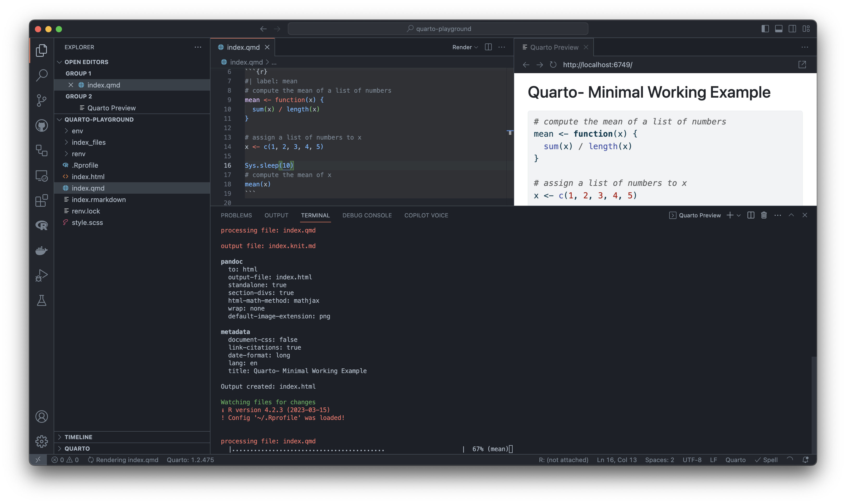Toggle the primary side bar
Image resolution: width=846 pixels, height=504 pixels.
point(765,29)
